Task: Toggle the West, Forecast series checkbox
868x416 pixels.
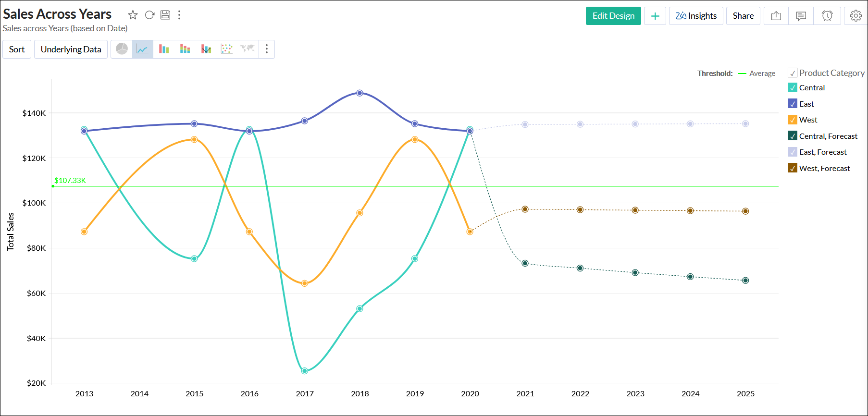Action: (x=793, y=168)
